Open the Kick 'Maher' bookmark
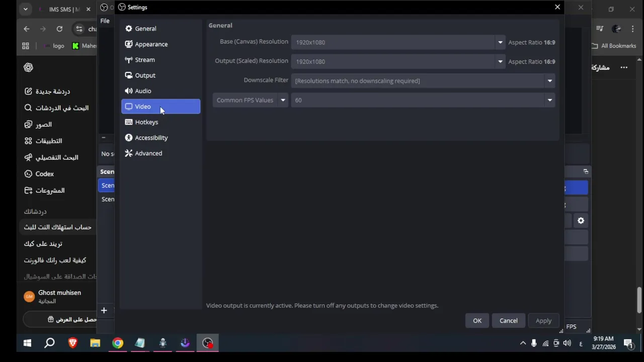The image size is (644, 362). pyautogui.click(x=84, y=46)
